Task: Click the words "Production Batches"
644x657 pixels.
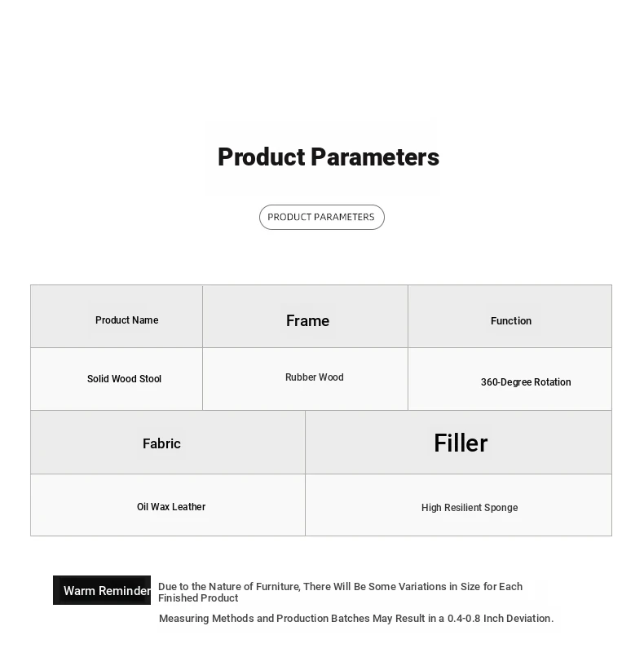Action: 323,619
